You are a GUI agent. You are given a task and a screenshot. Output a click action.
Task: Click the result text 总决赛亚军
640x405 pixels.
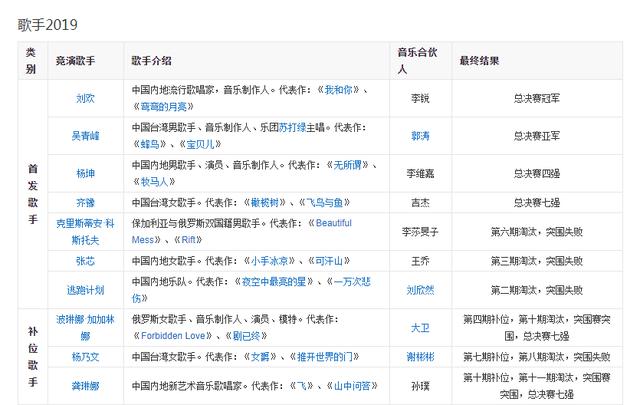[x=537, y=136]
